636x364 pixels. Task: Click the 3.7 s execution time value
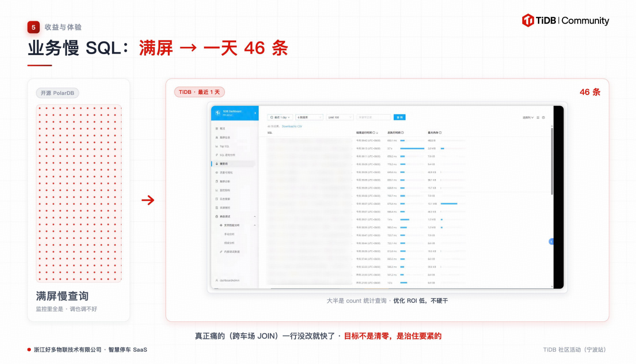point(390,148)
